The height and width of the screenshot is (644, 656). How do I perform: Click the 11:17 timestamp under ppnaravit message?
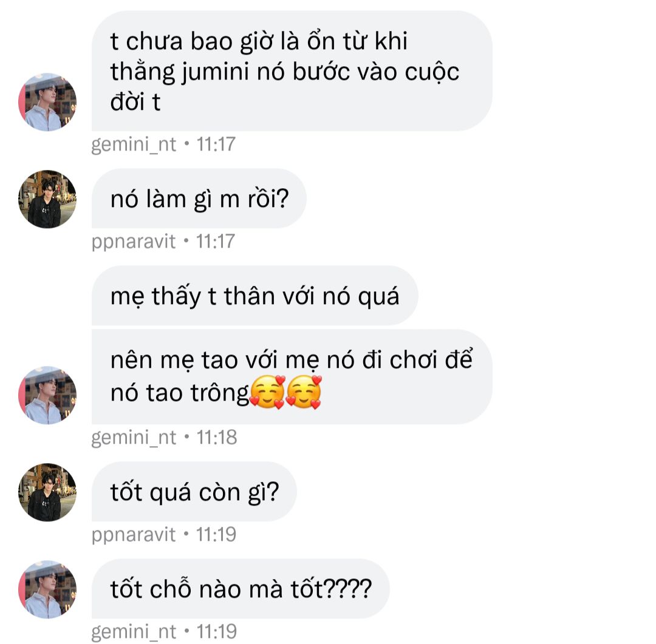pyautogui.click(x=216, y=242)
